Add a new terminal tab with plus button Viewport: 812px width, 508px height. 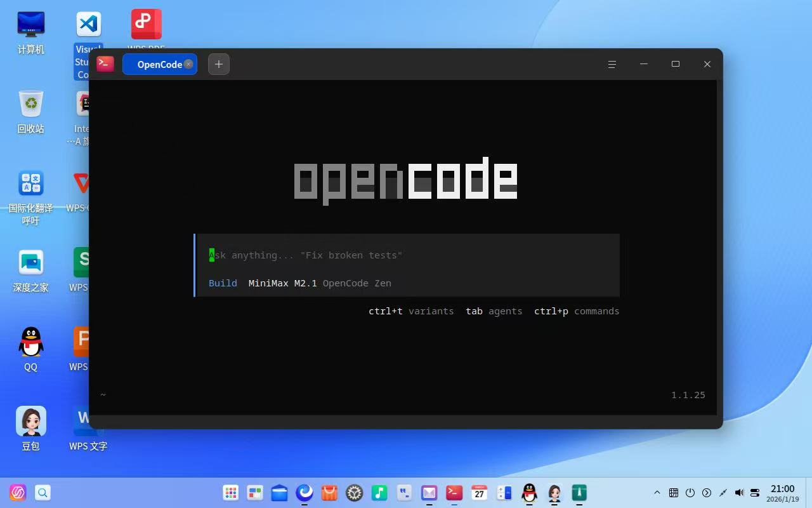(218, 63)
